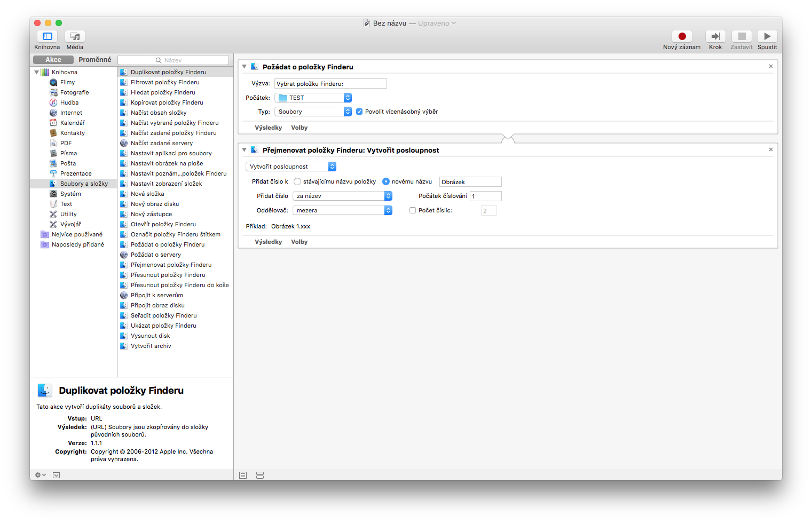Switch to the Akce tab
This screenshot has height=523, width=812.
click(53, 60)
